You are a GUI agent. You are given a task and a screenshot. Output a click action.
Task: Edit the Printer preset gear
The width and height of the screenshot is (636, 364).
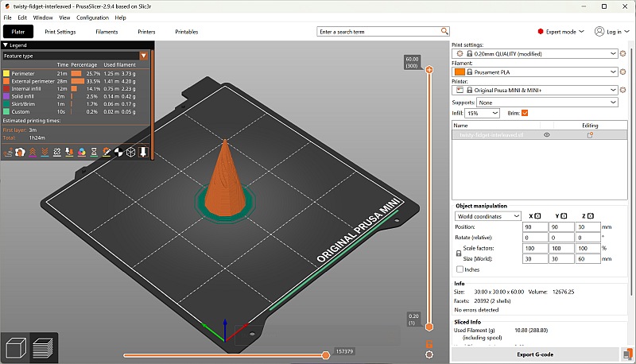tap(623, 90)
